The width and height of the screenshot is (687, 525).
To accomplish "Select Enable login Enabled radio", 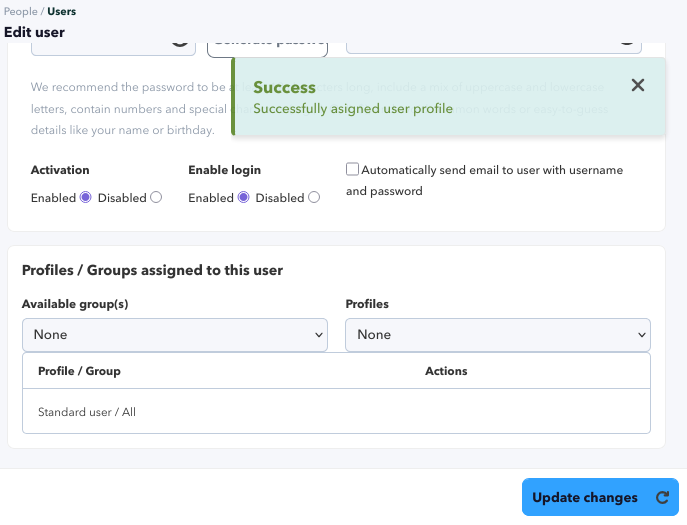I will click(x=243, y=198).
